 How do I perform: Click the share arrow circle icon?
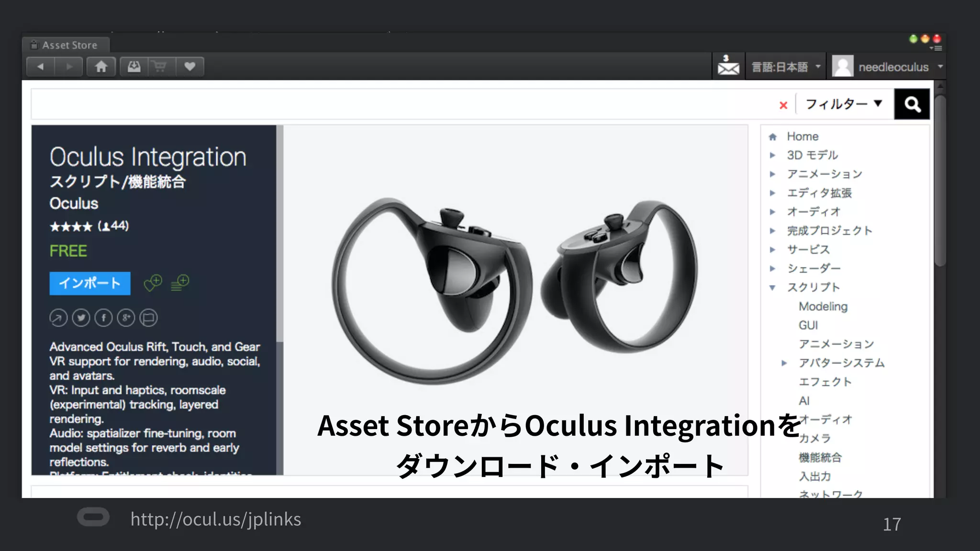[58, 318]
